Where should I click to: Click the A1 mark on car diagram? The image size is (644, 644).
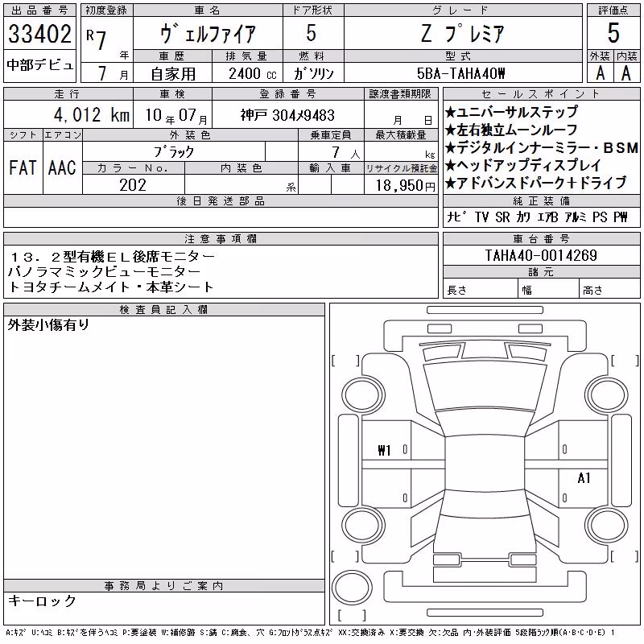tap(584, 478)
